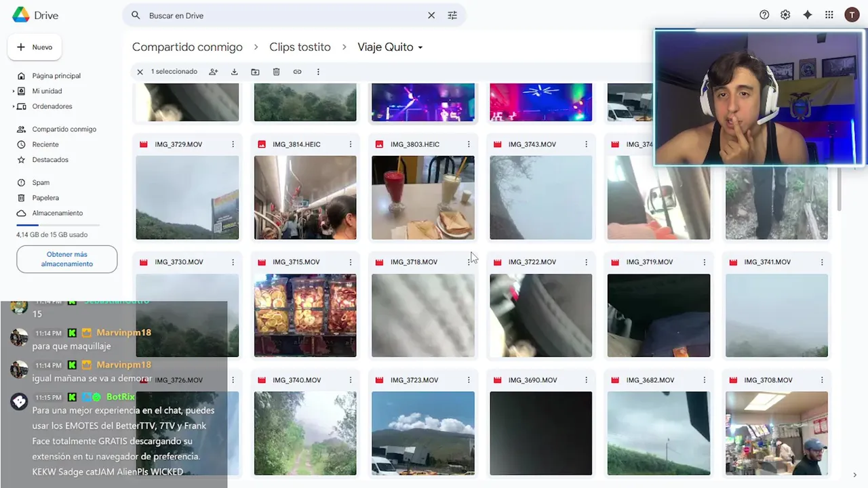Expand the side panel arrow
Image resolution: width=868 pixels, height=488 pixels.
pyautogui.click(x=854, y=475)
